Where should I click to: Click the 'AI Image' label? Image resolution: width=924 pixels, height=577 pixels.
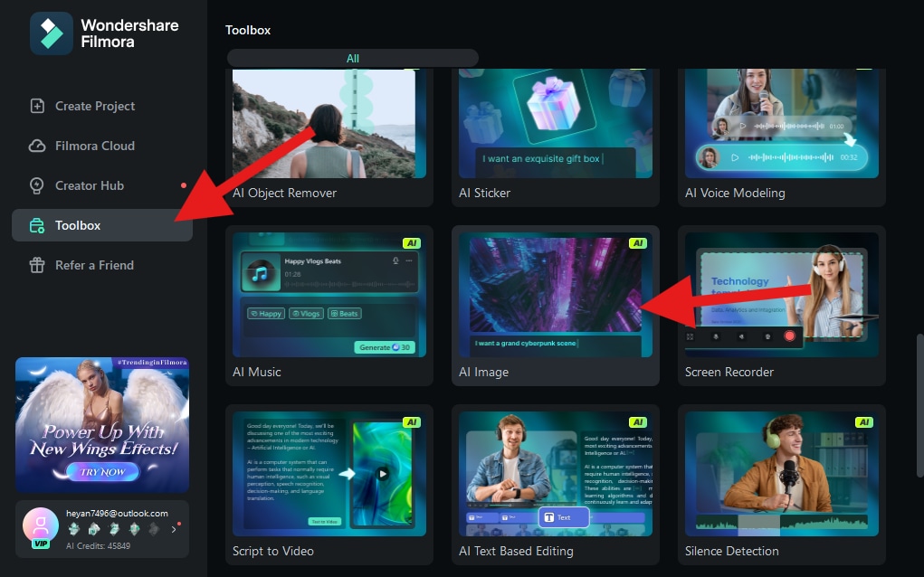[484, 372]
